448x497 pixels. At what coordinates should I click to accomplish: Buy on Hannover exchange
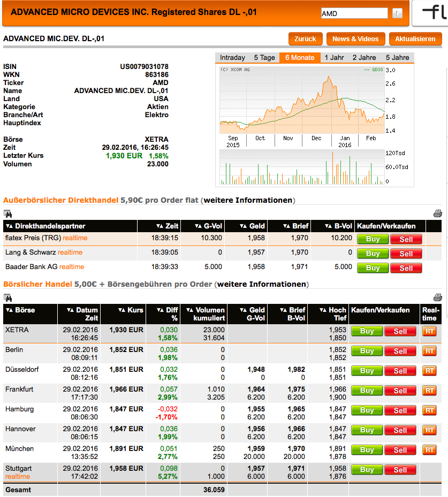[367, 430]
